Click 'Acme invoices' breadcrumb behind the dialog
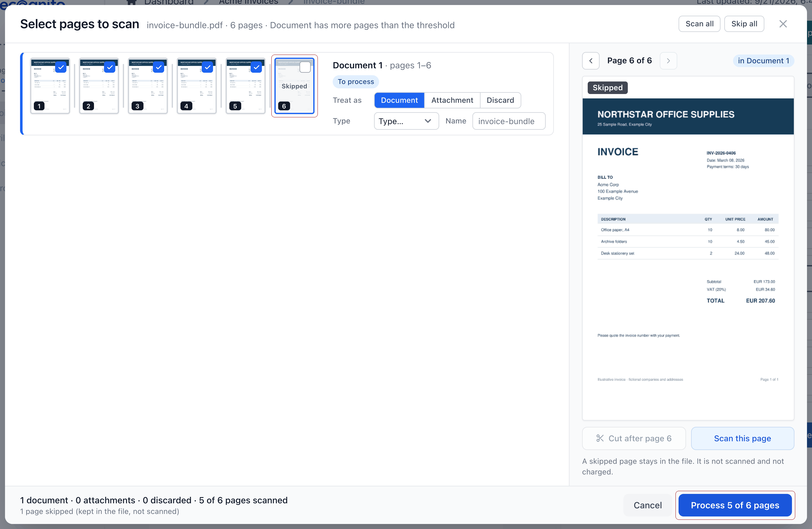The image size is (812, 529). tap(248, 2)
